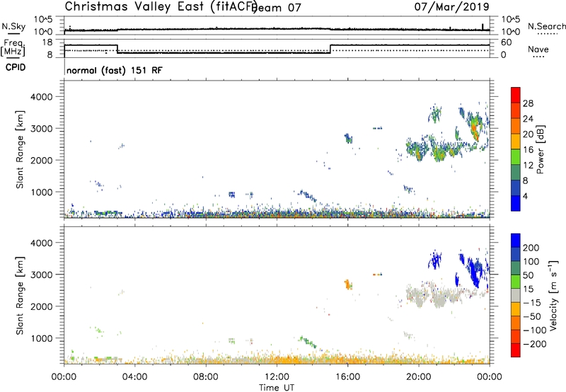Screen dimensions: 566x392
Task: Click the 'Time UT' axis label
Action: tap(277, 388)
